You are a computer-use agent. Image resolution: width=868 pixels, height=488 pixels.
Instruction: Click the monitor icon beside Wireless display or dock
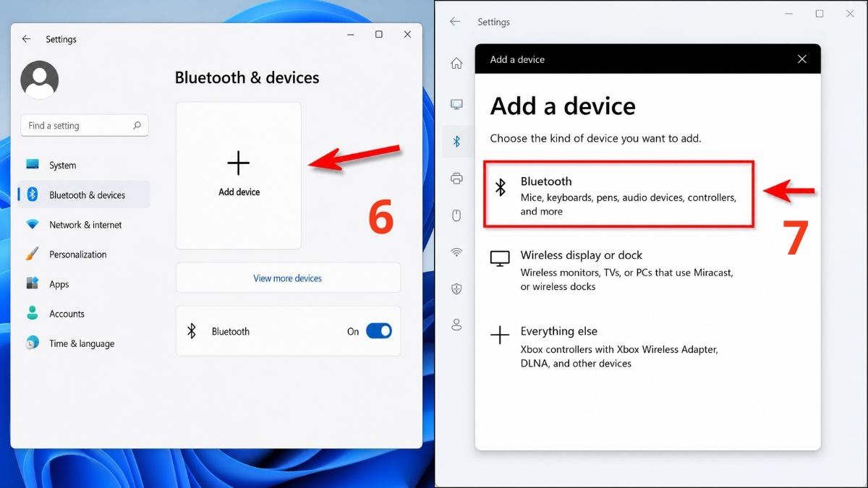coord(500,259)
